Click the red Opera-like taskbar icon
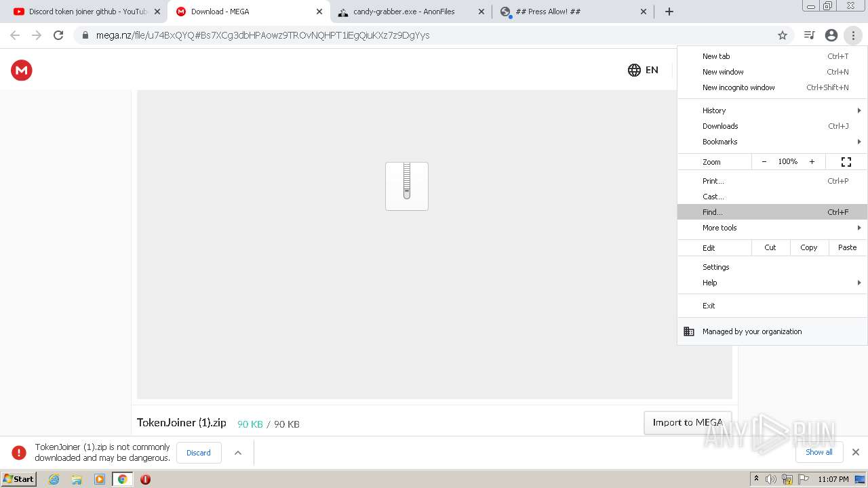Viewport: 868px width, 488px height. (x=145, y=479)
